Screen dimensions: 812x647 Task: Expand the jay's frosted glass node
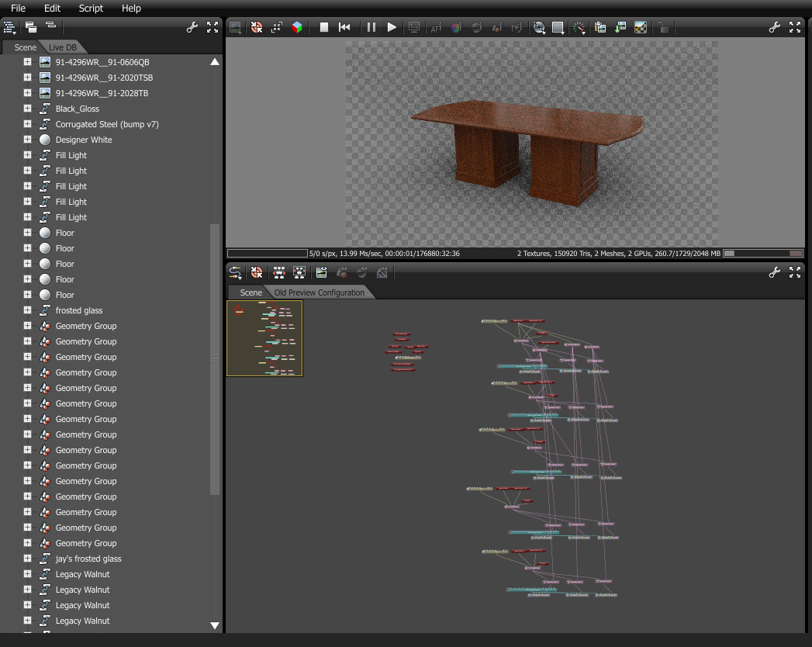click(x=27, y=558)
